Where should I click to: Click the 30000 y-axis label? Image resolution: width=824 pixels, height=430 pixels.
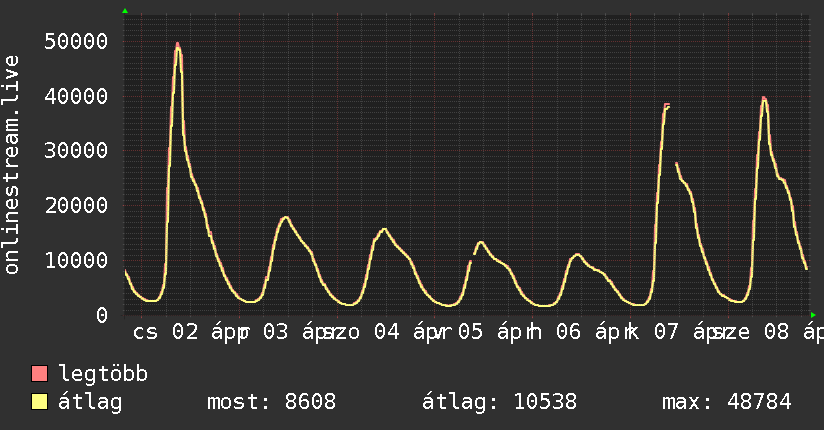pyautogui.click(x=76, y=151)
